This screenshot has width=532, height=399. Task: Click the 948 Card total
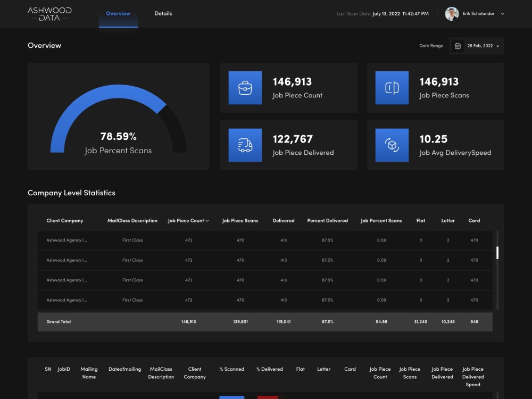[x=474, y=322]
